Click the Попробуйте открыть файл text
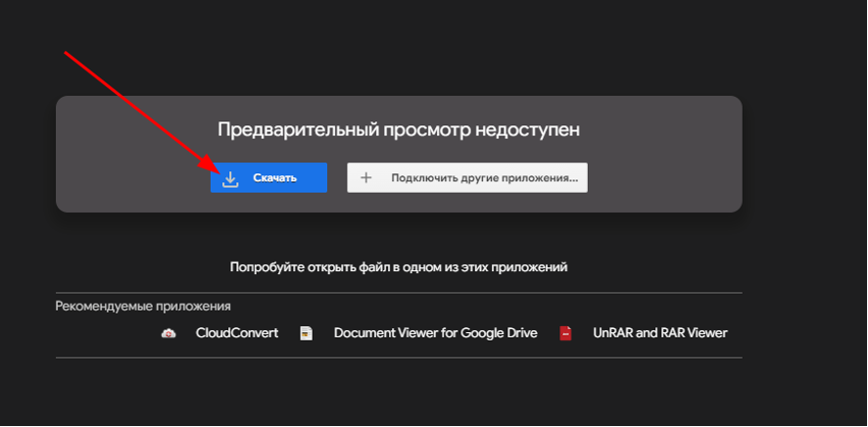The image size is (868, 427). (399, 267)
